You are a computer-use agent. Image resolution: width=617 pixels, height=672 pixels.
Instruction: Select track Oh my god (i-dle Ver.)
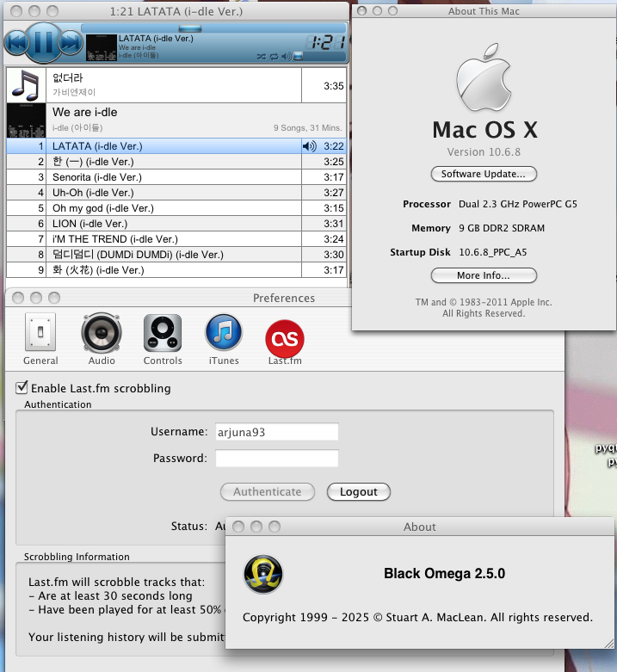(x=176, y=208)
